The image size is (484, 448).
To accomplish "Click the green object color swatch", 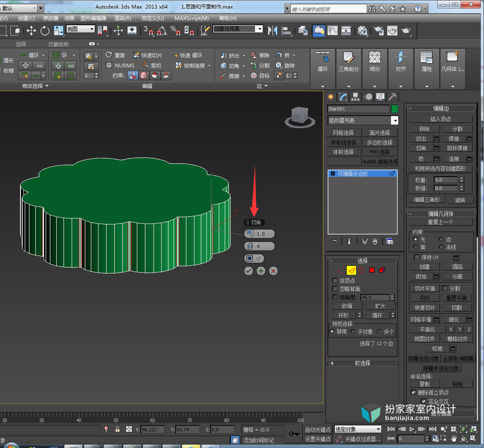I will click(394, 109).
